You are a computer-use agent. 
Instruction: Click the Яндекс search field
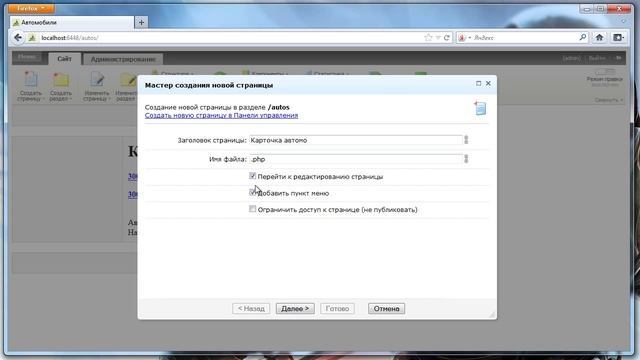(524, 38)
